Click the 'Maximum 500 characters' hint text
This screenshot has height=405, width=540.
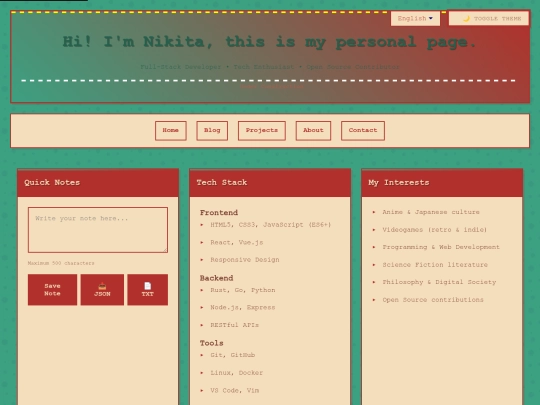pos(61,263)
